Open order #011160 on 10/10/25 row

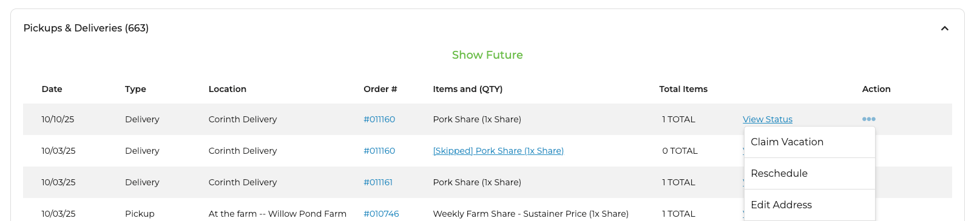coord(379,119)
